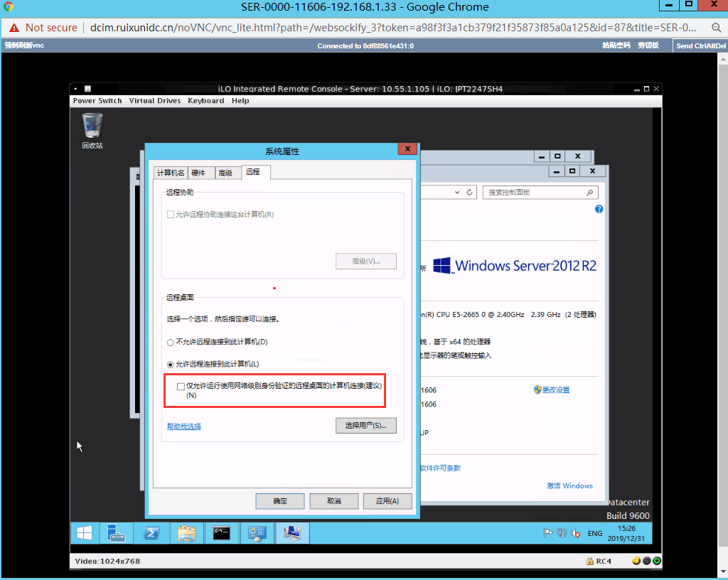The width and height of the screenshot is (728, 580).
Task: Open the Recycle Bin desktop icon
Action: (x=92, y=131)
